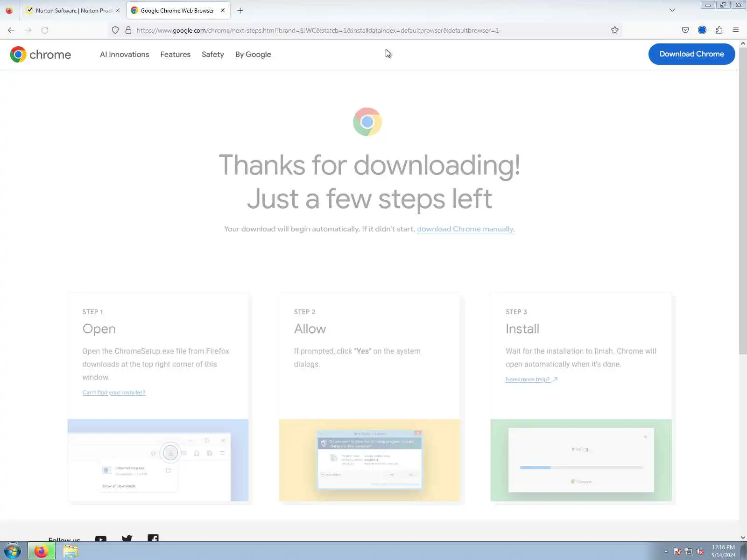747x560 pixels.
Task: Show site security info via padlock icon
Action: point(128,30)
